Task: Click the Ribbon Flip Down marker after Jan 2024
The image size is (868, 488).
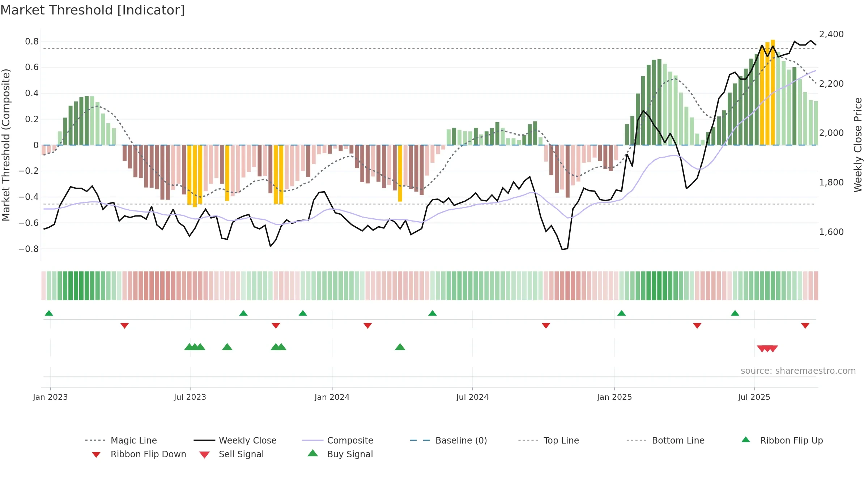Action: [367, 326]
